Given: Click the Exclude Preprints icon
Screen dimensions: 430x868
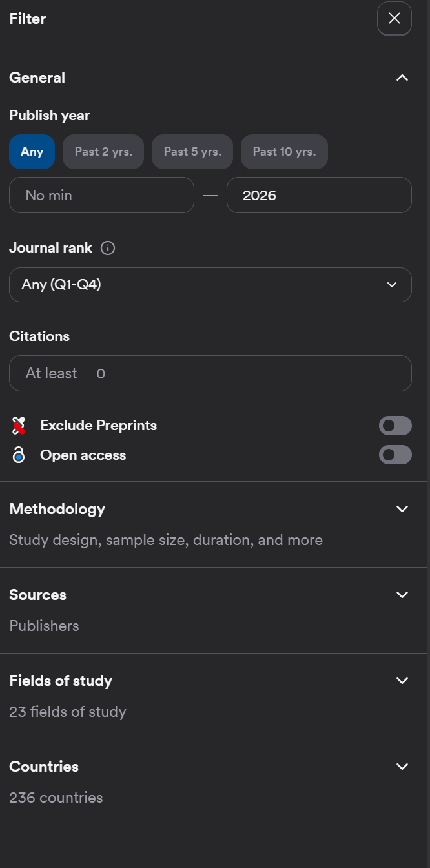Looking at the screenshot, I should click(x=19, y=426).
